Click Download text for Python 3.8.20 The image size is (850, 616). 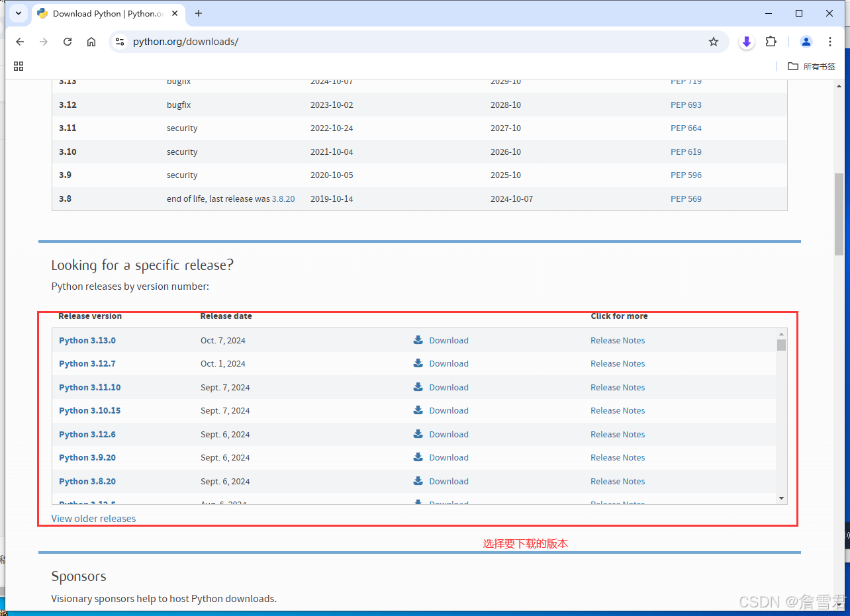click(x=449, y=482)
